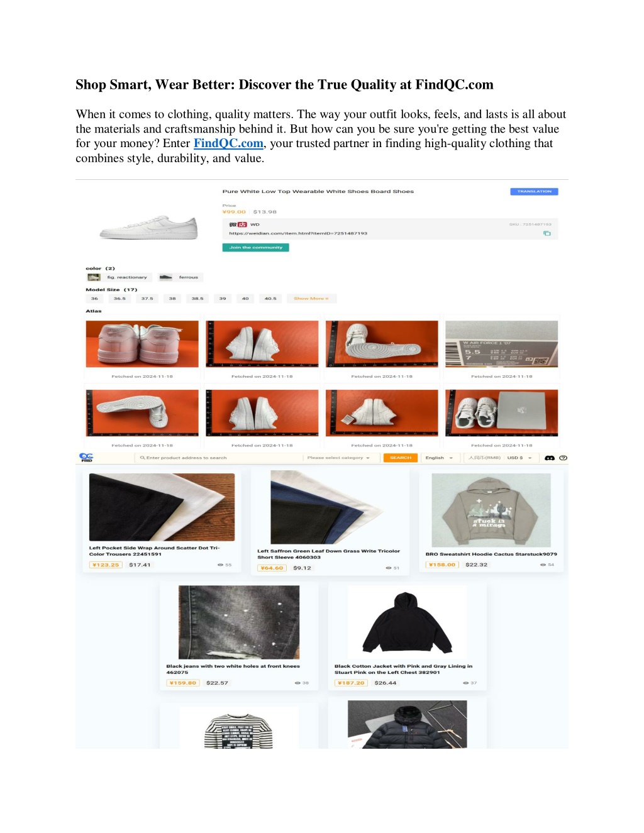Image resolution: width=644 pixels, height=833 pixels.
Task: Click the product address search field
Action: (220, 458)
